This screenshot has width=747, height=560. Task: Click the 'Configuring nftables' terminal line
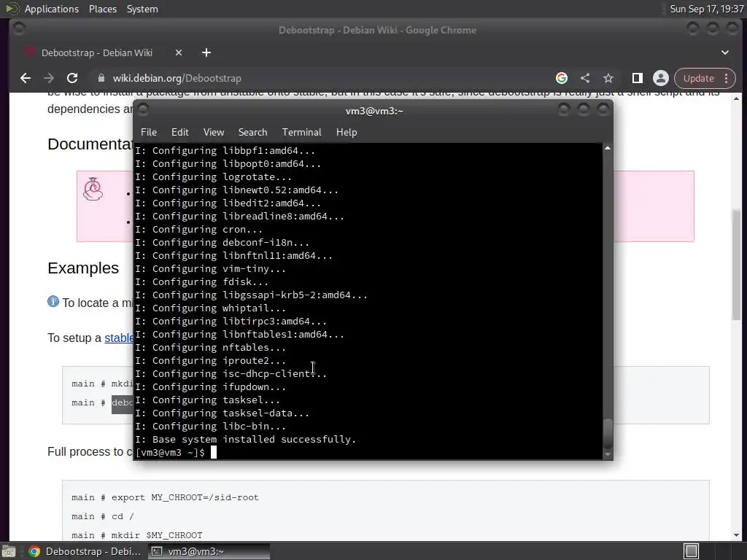[211, 348]
